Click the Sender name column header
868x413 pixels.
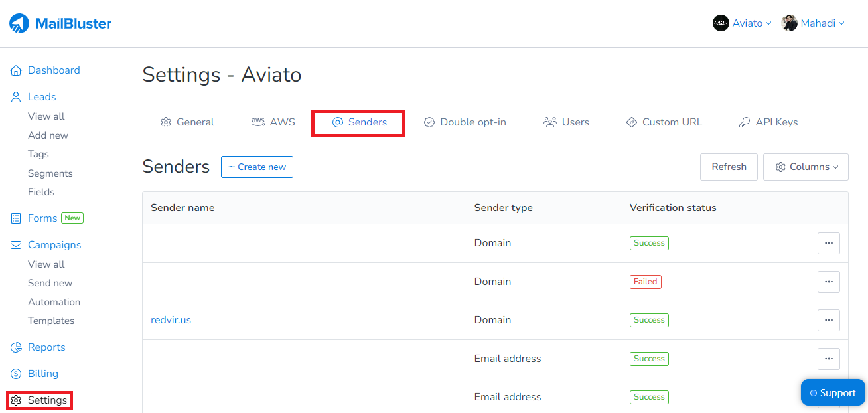pos(182,208)
